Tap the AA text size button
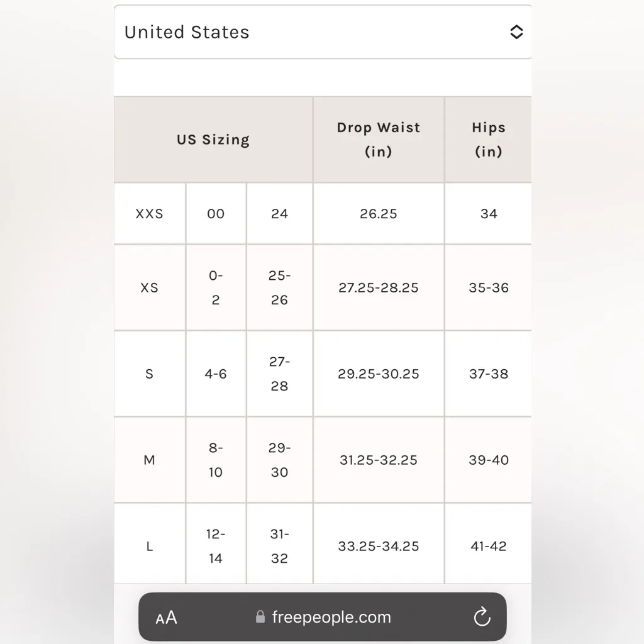This screenshot has width=644, height=644. coord(167,618)
